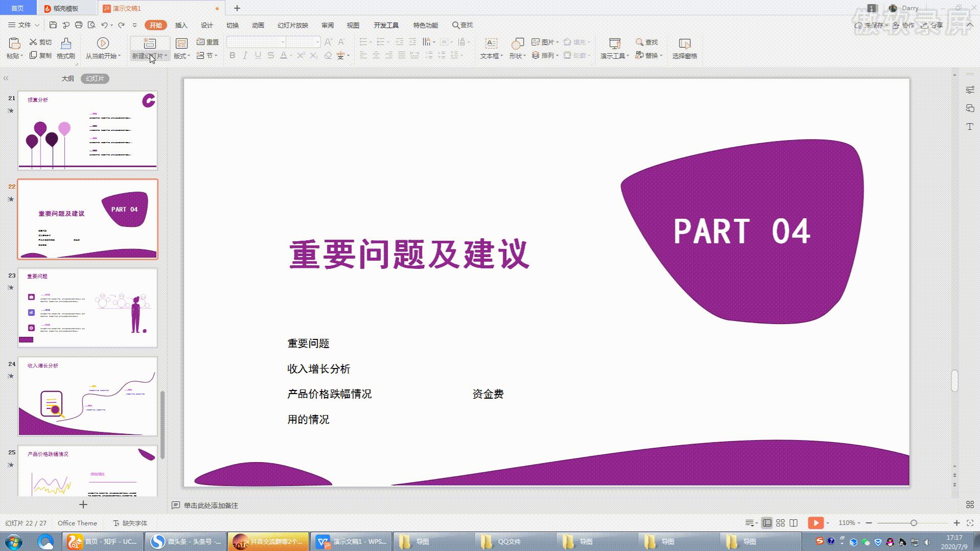
Task: Click the Redo arrow icon
Action: (121, 25)
